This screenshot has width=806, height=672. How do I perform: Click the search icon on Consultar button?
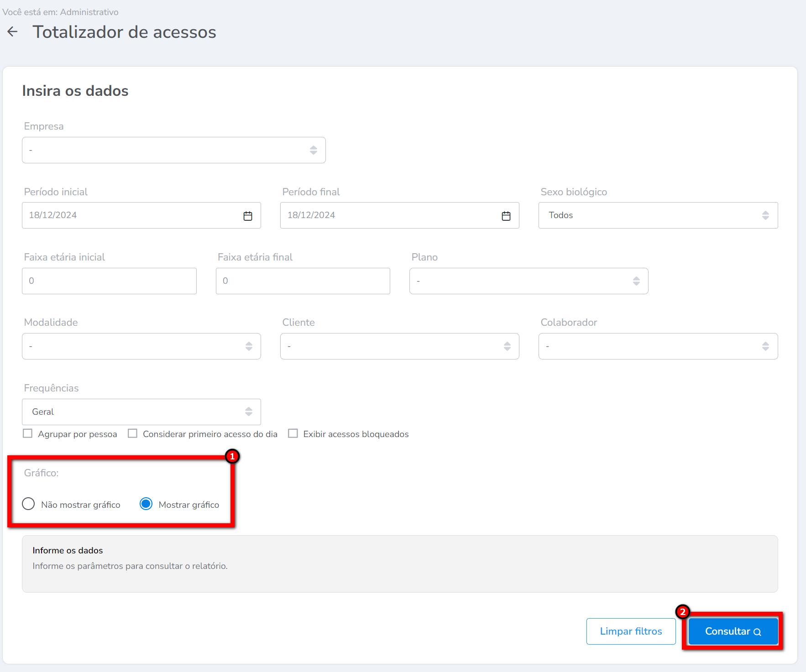pyautogui.click(x=757, y=632)
